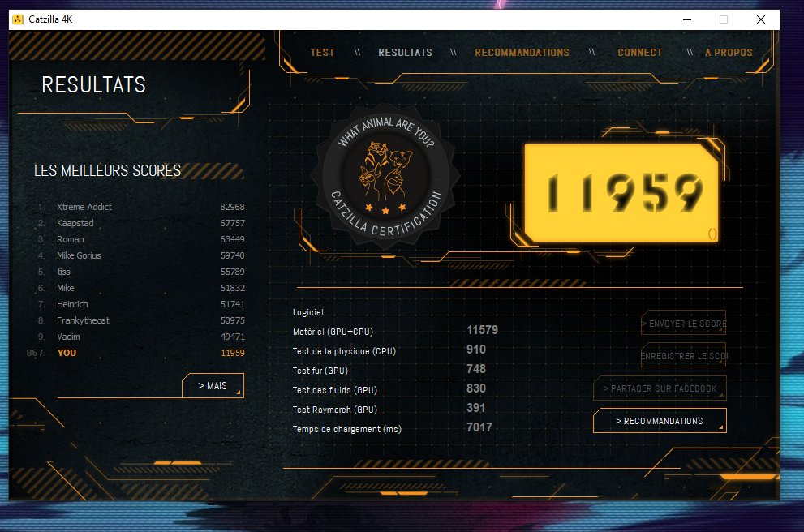Click ENVOYER LE SCORE button
This screenshot has width=804, height=532.
[x=683, y=324]
